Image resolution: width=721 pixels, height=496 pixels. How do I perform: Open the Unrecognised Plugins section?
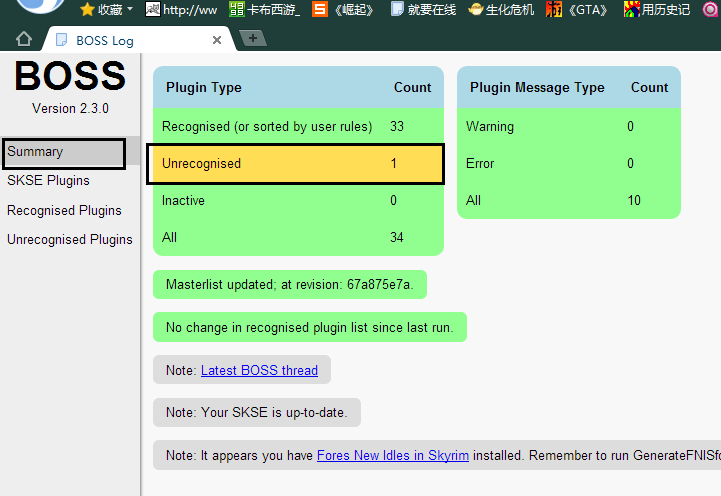point(70,239)
